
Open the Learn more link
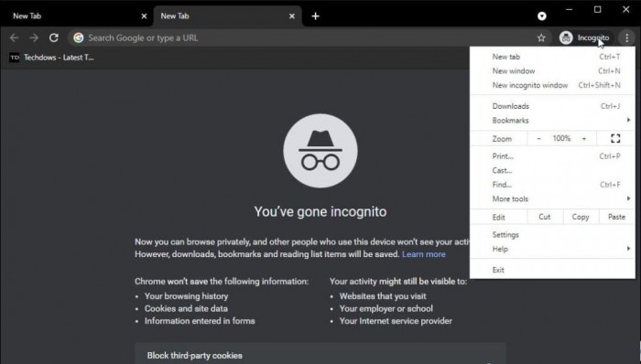click(423, 254)
